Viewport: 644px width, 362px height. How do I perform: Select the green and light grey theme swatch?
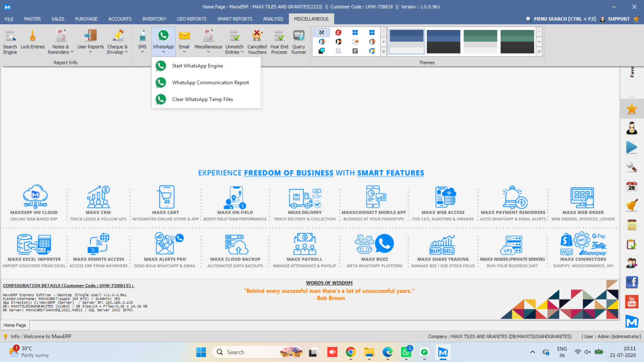pyautogui.click(x=480, y=41)
